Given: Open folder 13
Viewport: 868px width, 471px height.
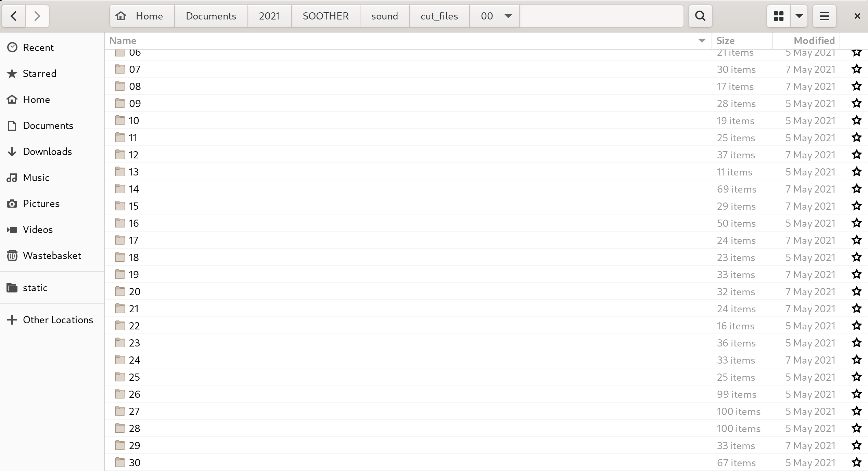Looking at the screenshot, I should [x=133, y=172].
